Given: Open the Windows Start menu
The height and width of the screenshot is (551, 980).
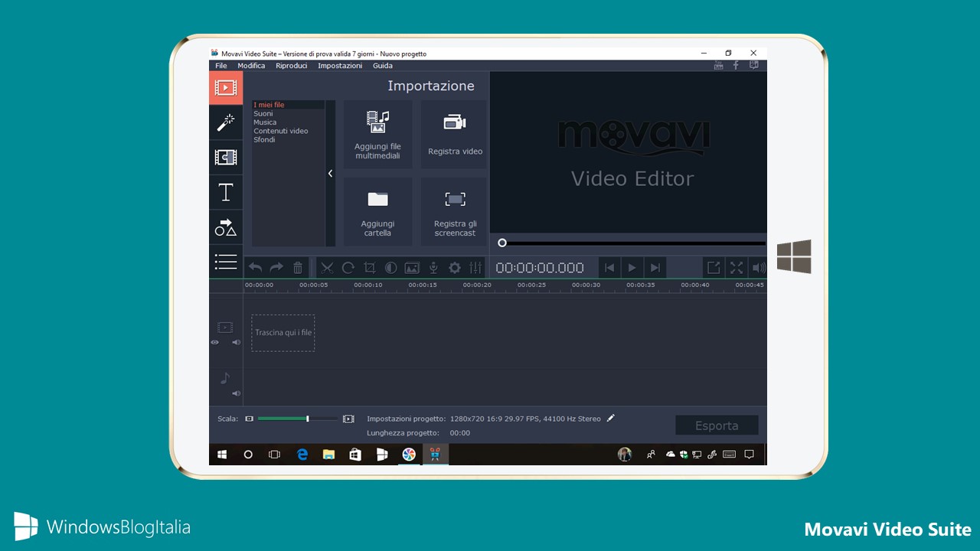Looking at the screenshot, I should pos(222,455).
